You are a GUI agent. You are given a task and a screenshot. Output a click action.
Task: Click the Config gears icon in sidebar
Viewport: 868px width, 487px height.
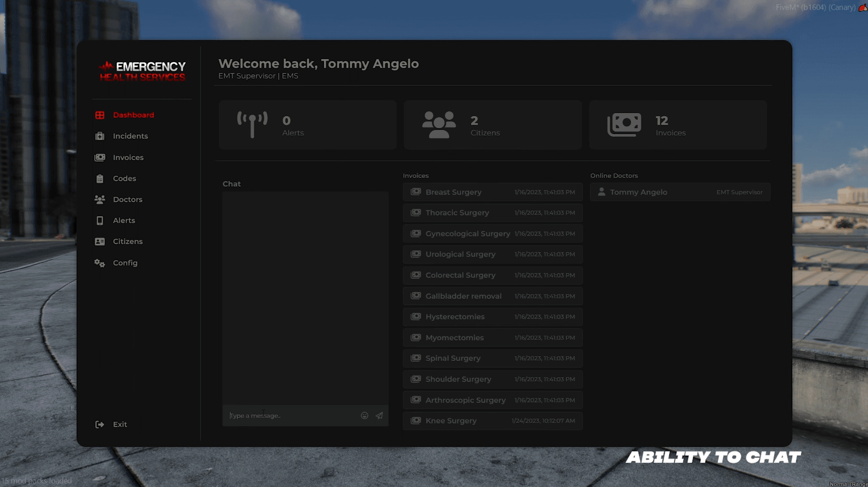[x=100, y=263]
